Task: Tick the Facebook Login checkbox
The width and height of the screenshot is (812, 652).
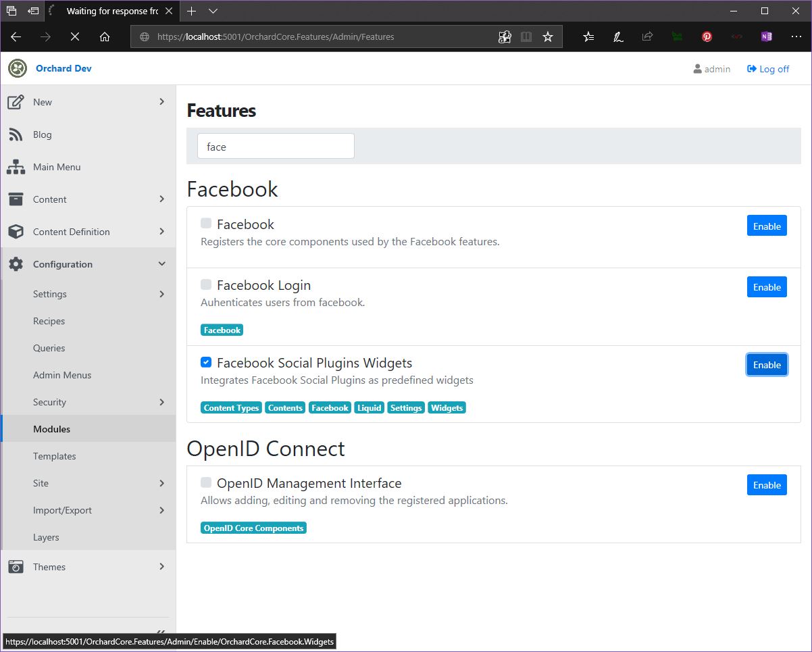Action: [x=206, y=284]
